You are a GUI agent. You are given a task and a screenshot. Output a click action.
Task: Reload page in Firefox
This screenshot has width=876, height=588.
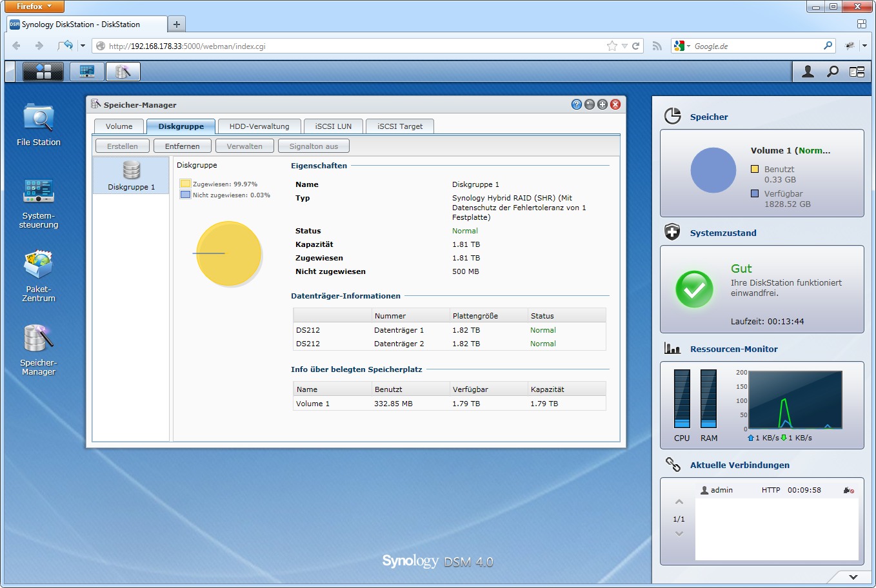click(635, 46)
